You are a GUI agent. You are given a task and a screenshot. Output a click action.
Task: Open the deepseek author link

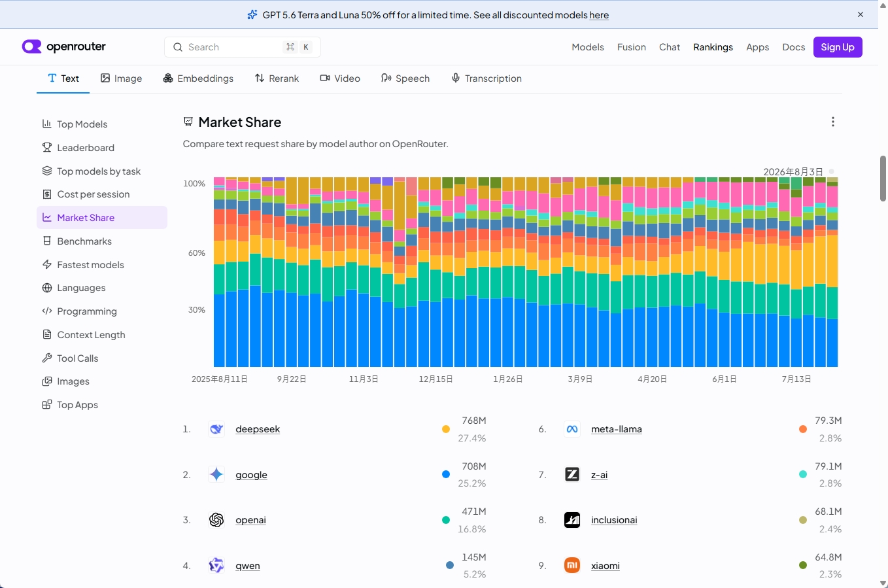coord(258,429)
